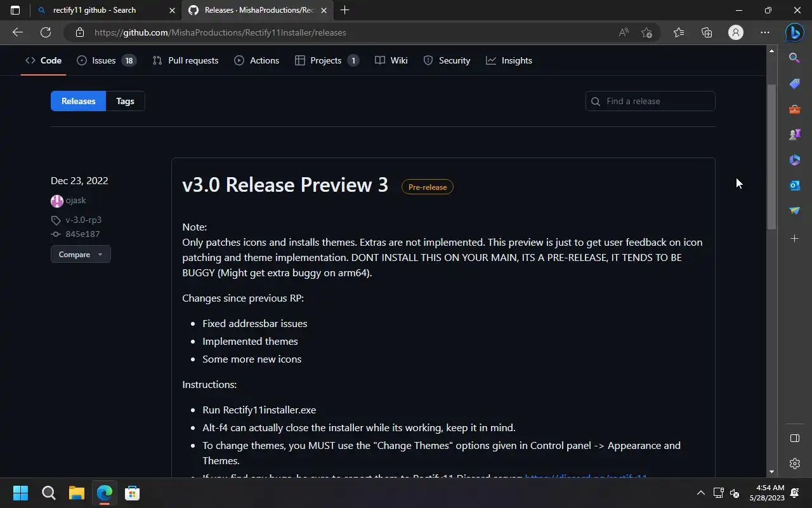Toggle the sidebar visibility icon
This screenshot has height=508, width=812.
click(794, 438)
